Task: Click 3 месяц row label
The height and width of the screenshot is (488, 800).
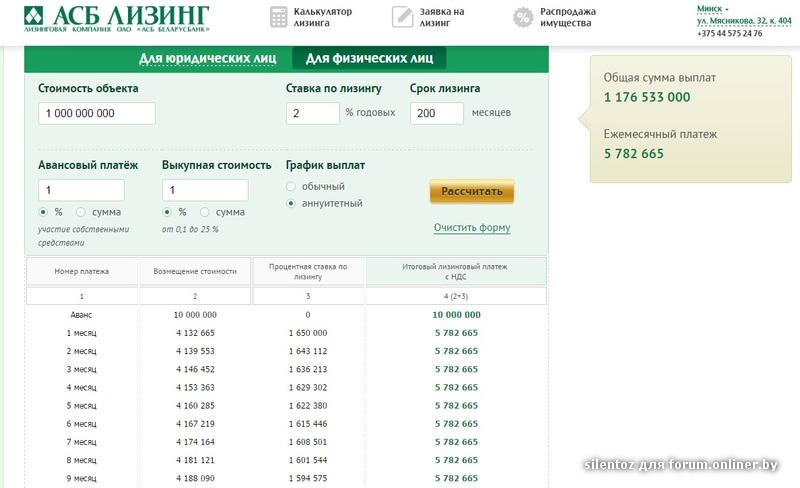Action: click(x=82, y=369)
